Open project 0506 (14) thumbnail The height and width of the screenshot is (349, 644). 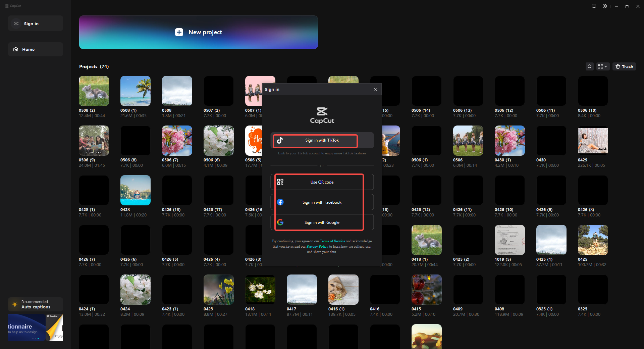(427, 91)
